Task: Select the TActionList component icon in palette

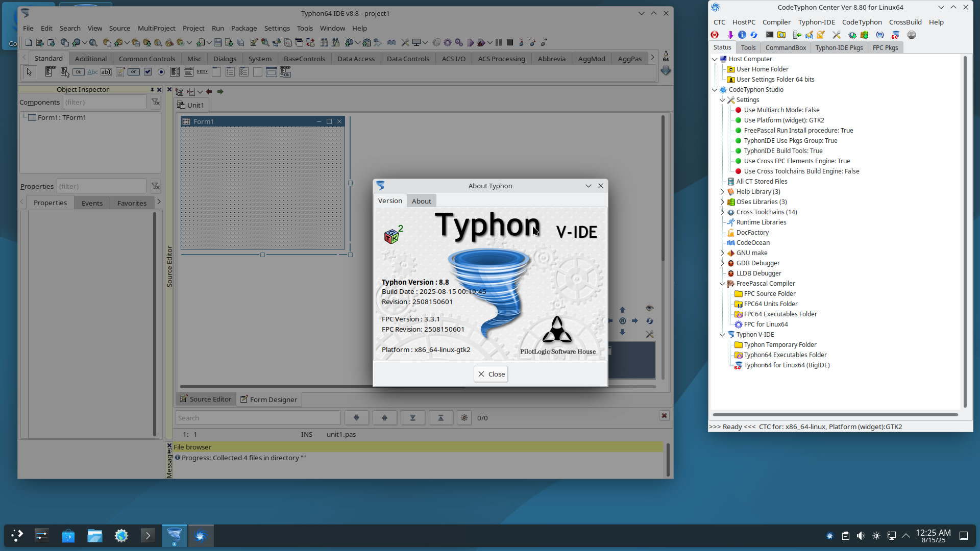Action: point(285,72)
